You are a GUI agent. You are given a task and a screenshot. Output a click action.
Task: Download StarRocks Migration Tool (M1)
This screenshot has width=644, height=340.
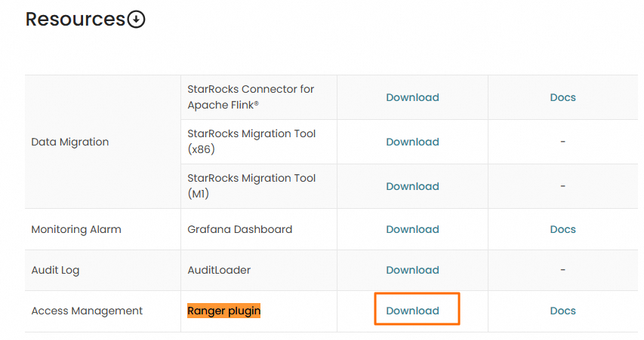(412, 186)
